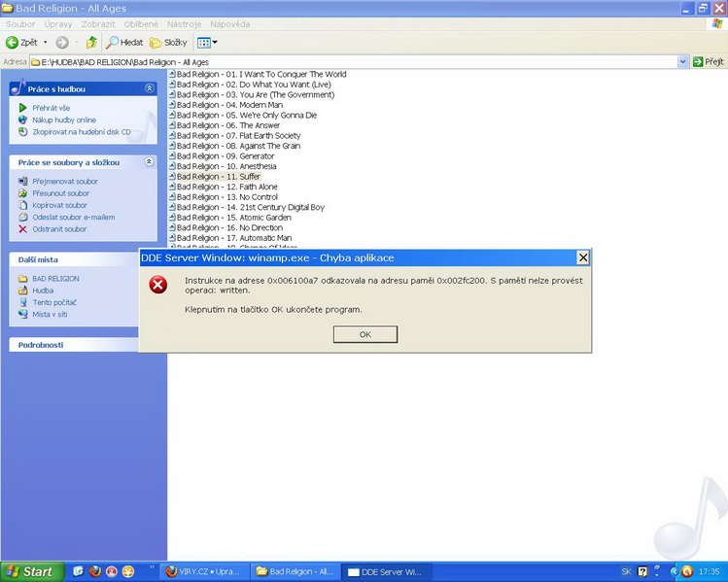This screenshot has height=582, width=728.
Task: Open the Start menu
Action: (31, 571)
